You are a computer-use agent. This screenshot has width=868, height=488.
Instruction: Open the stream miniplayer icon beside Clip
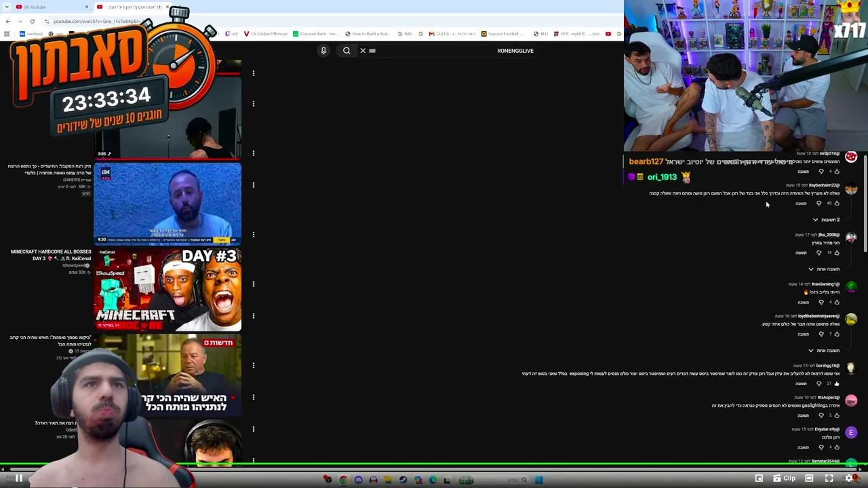pos(759,479)
